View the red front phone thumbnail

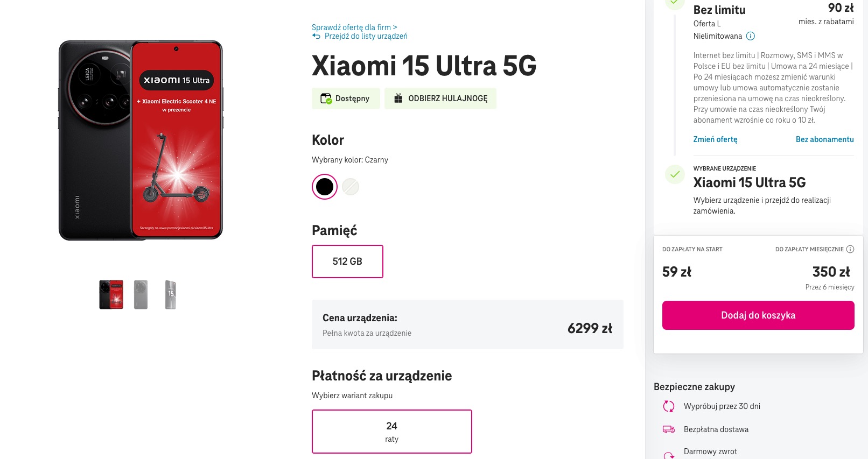[111, 294]
